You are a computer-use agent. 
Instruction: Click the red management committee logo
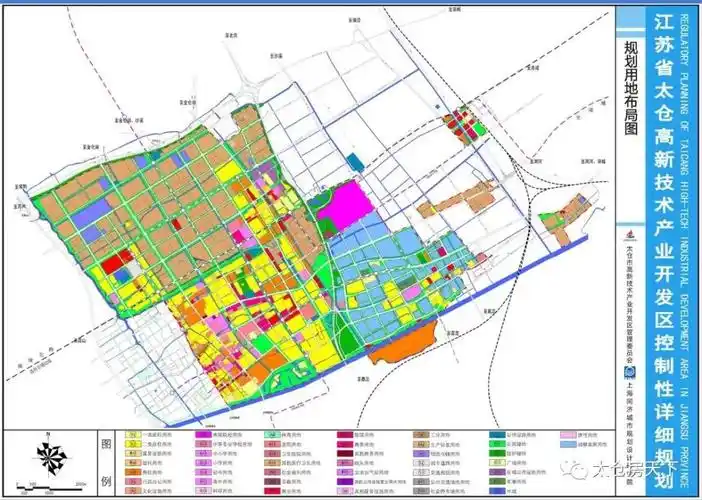[x=628, y=236]
